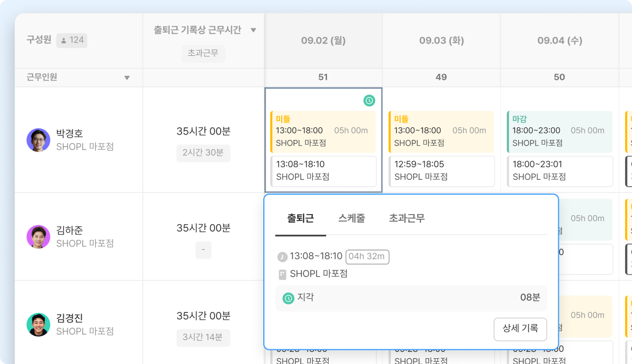Click the green clock icon in the 09.02 cell
Screen dimensions: 632x364
(x=369, y=100)
